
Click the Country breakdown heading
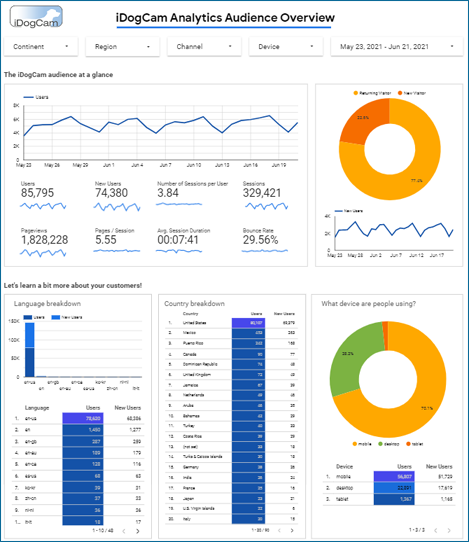[x=194, y=304]
